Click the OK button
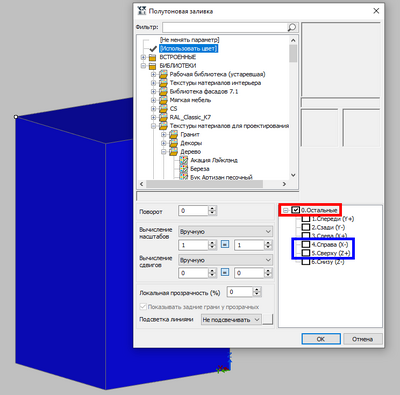Image resolution: width=400 pixels, height=395 pixels. point(321,339)
